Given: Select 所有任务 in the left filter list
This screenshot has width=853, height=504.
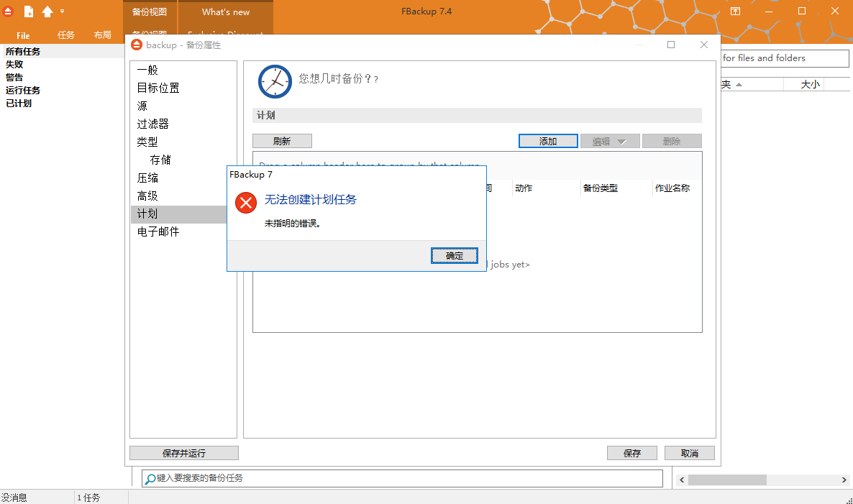Looking at the screenshot, I should pyautogui.click(x=23, y=51).
